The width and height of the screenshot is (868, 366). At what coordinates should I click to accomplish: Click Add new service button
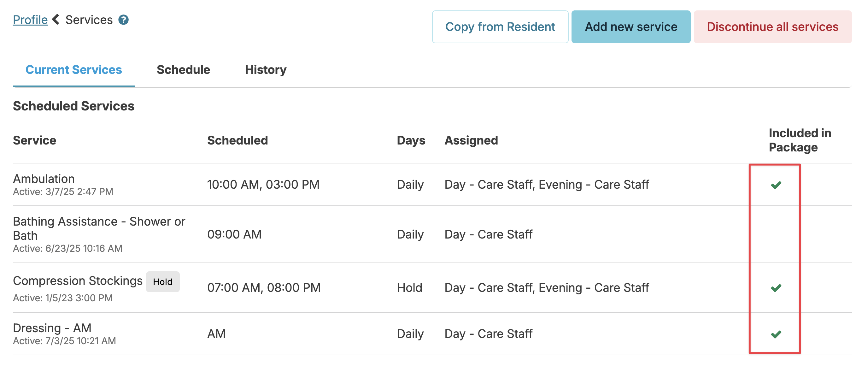pos(630,27)
